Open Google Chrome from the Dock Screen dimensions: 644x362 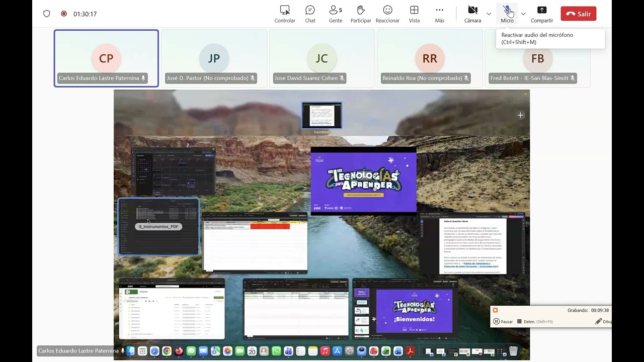point(167,351)
